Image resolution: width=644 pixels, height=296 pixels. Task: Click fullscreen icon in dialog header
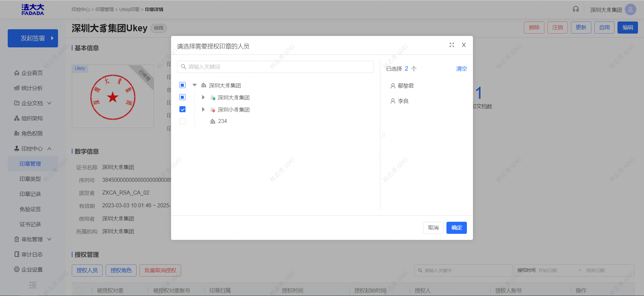coord(452,45)
